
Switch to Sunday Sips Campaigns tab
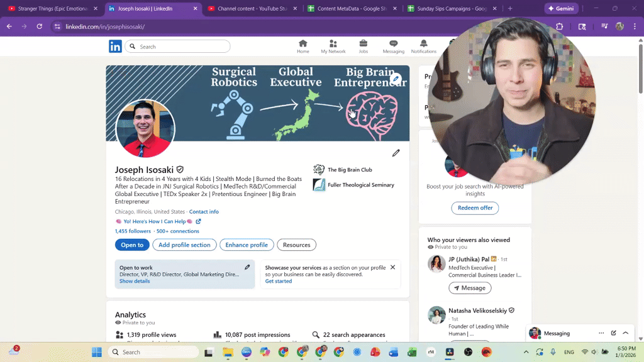[x=452, y=8]
